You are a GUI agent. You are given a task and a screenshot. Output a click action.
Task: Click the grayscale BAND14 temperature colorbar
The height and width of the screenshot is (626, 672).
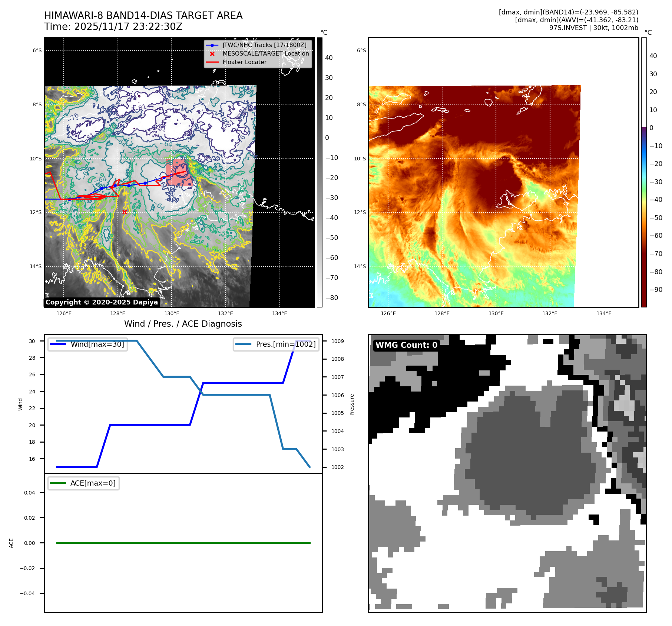tap(320, 172)
